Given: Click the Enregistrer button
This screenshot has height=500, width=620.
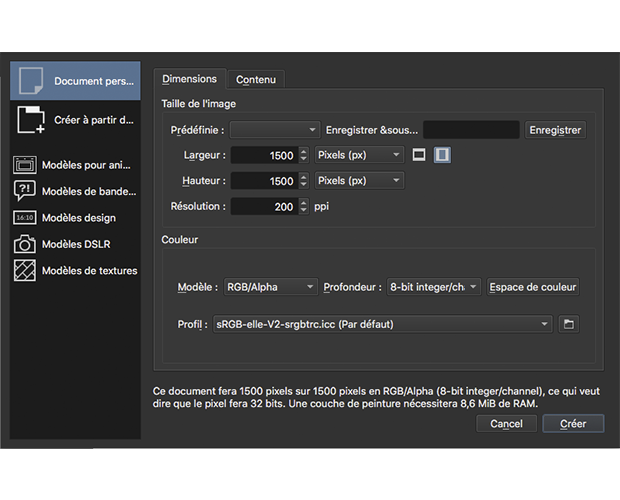Looking at the screenshot, I should click(555, 130).
